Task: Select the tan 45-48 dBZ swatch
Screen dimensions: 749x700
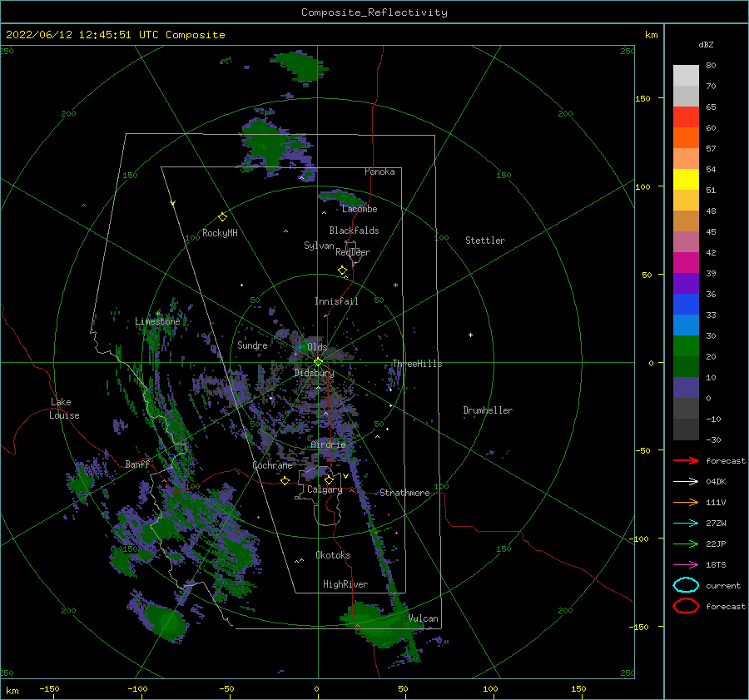Action: (686, 221)
